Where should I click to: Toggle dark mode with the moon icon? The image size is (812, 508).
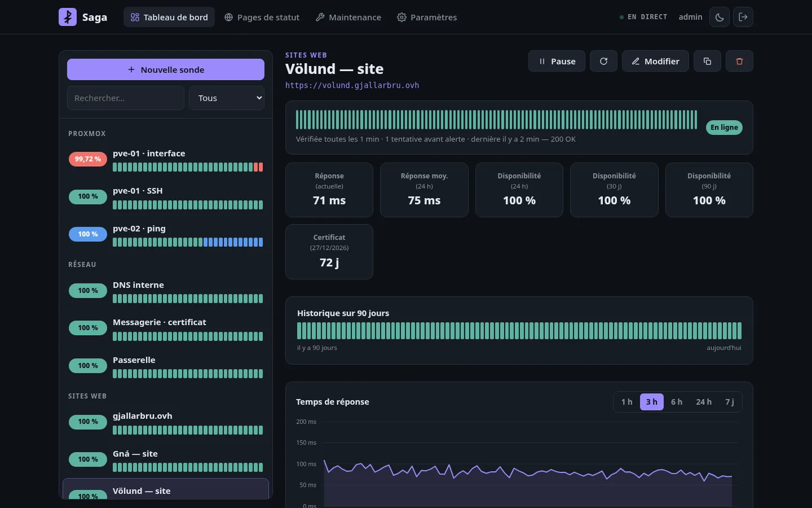pos(720,17)
